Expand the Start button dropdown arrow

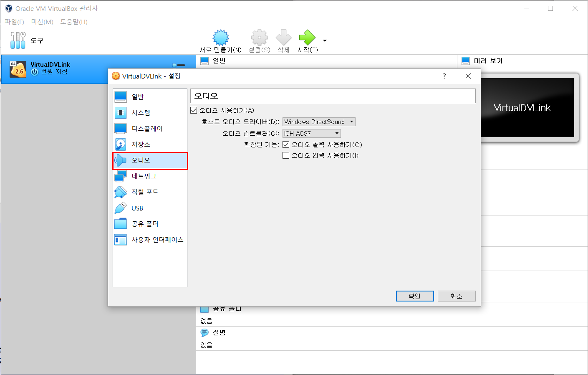pos(325,41)
